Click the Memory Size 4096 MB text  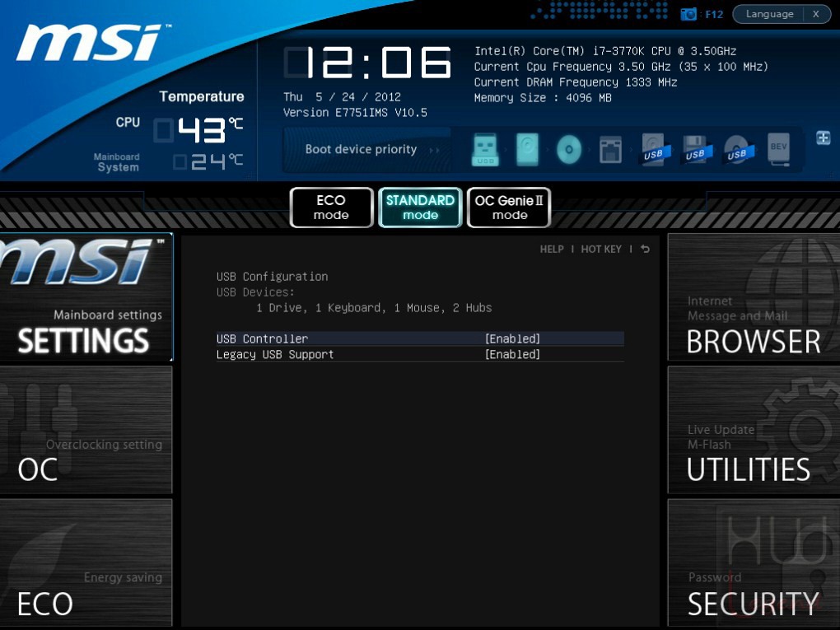pos(543,97)
